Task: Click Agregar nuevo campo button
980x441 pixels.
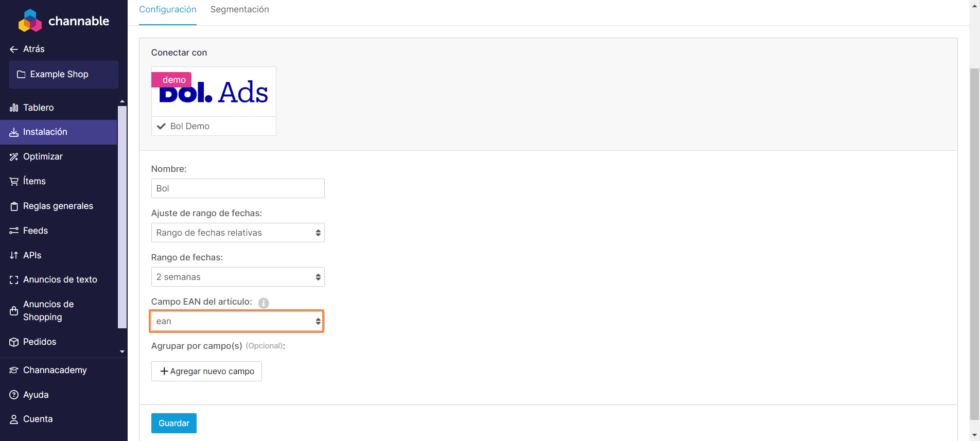Action: pos(206,371)
